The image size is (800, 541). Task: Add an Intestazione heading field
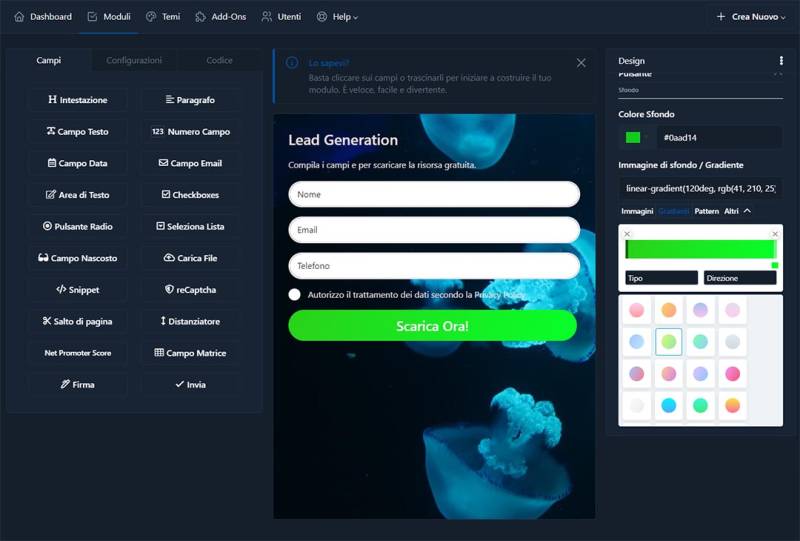78,100
